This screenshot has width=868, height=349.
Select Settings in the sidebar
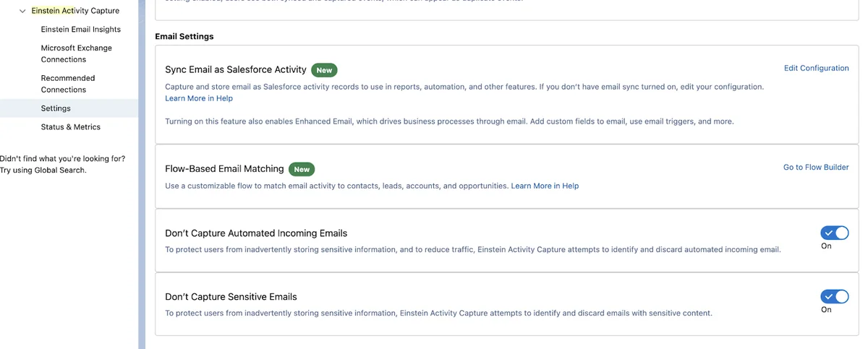[56, 108]
